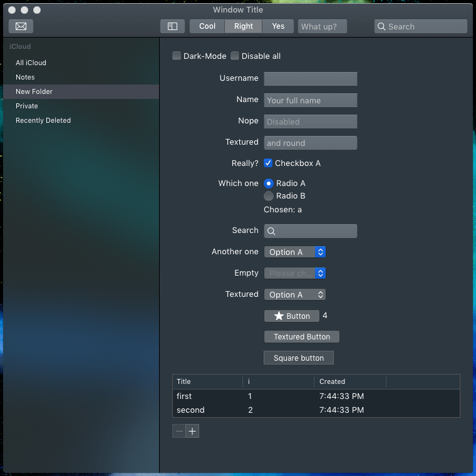Select the Right segment
The width and height of the screenshot is (476, 476).
(243, 26)
